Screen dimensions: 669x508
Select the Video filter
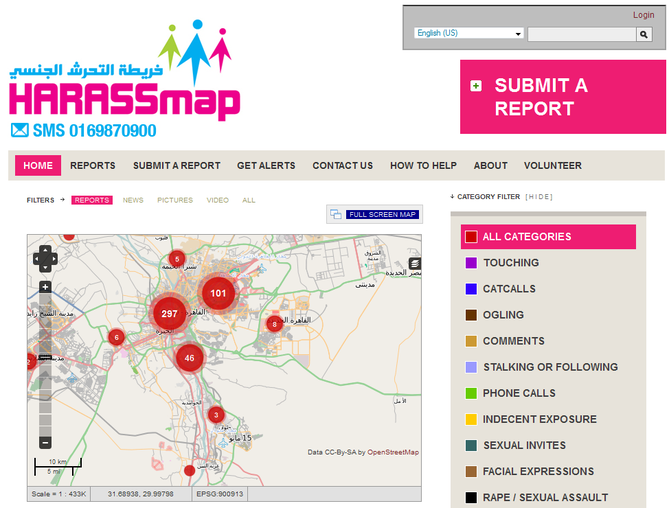tap(218, 200)
